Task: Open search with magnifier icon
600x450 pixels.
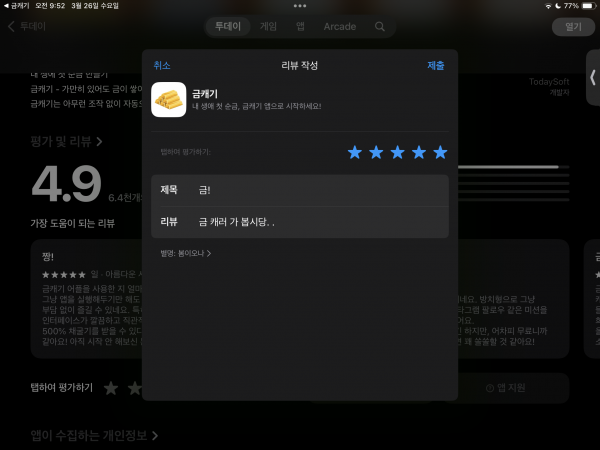Action: coord(380,26)
